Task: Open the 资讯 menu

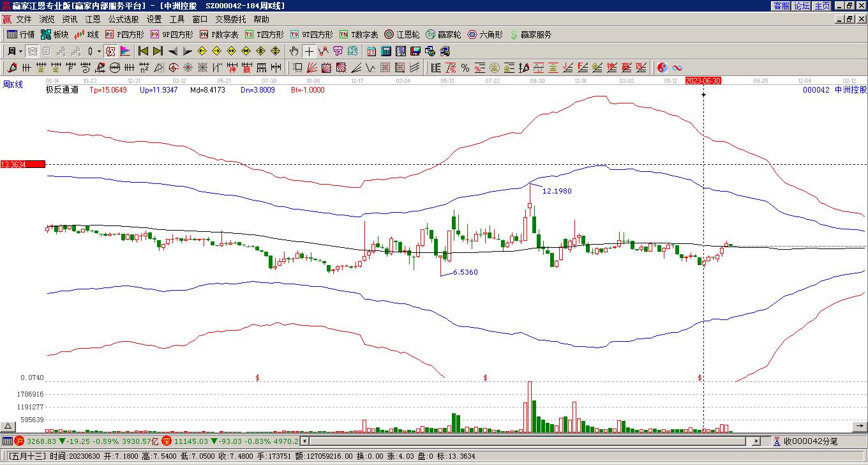Action: tap(70, 19)
